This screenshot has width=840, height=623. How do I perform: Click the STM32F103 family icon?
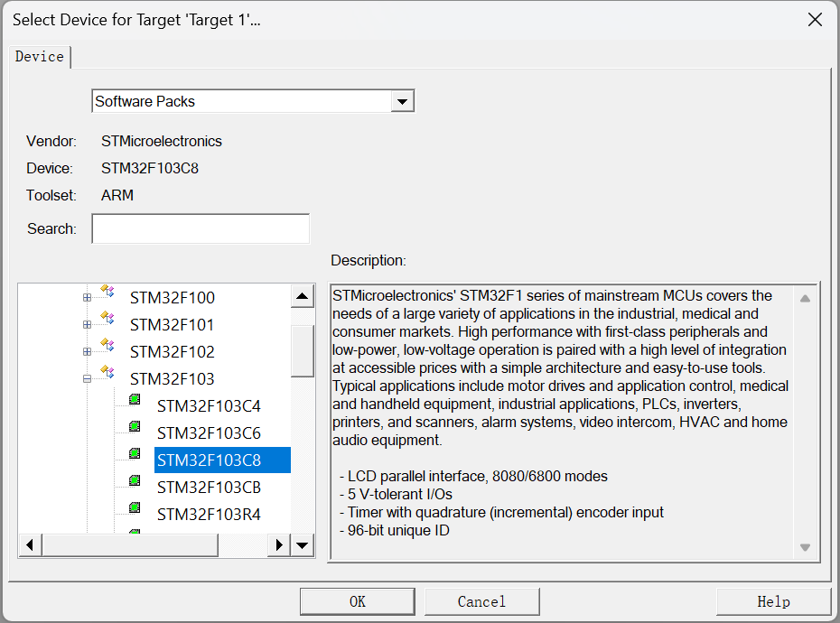[107, 372]
